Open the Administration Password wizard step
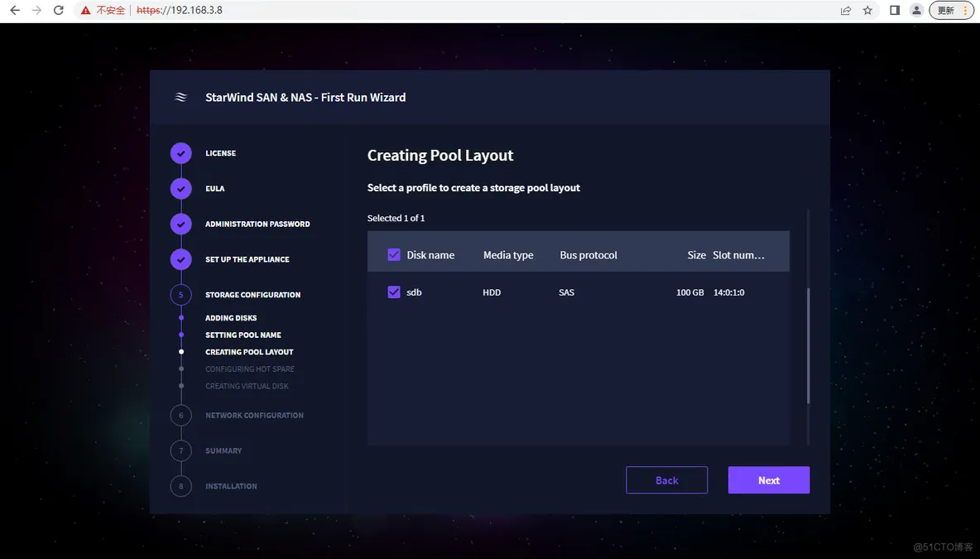This screenshot has width=980, height=559. coord(257,224)
